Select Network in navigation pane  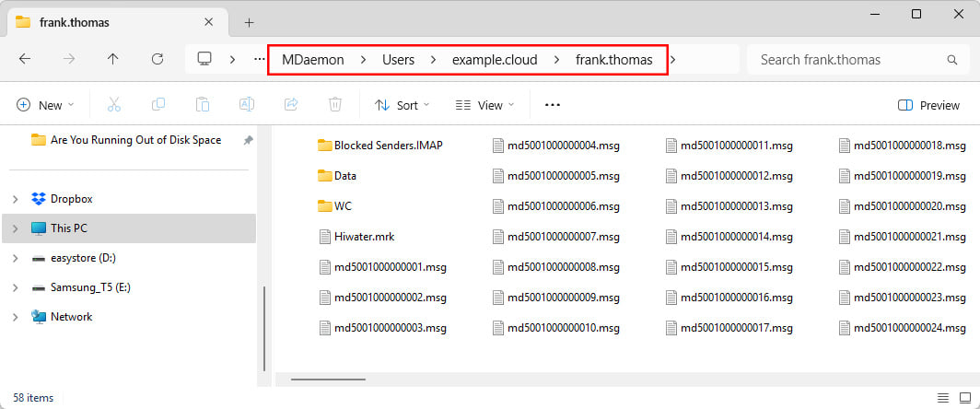click(x=71, y=317)
